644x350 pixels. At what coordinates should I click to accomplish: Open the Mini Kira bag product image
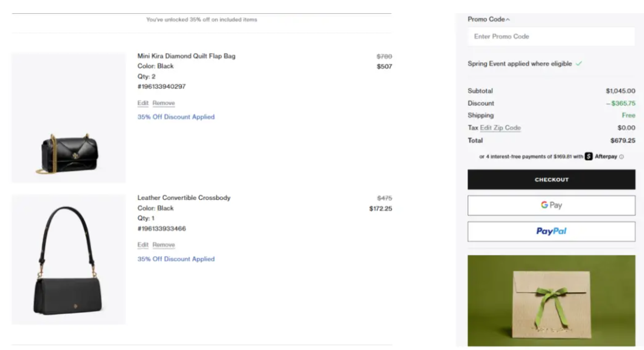[x=69, y=118]
